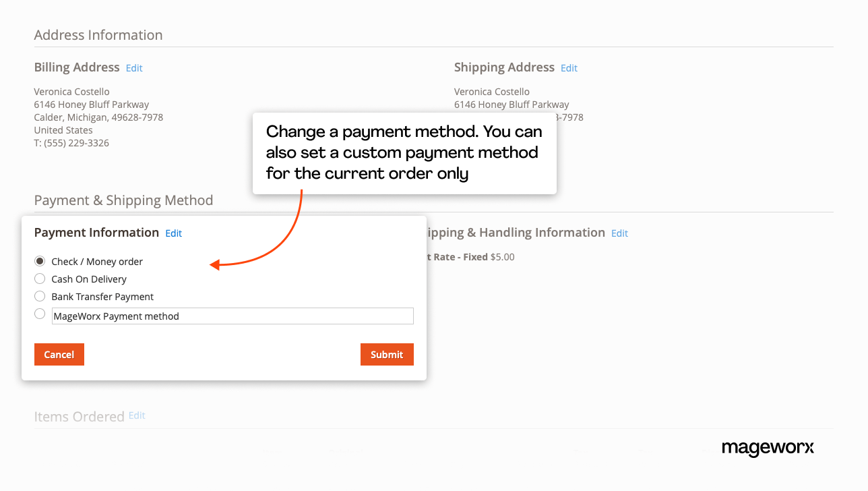Select the Check / Money order payment option
This screenshot has height=491, width=868.
click(x=39, y=261)
